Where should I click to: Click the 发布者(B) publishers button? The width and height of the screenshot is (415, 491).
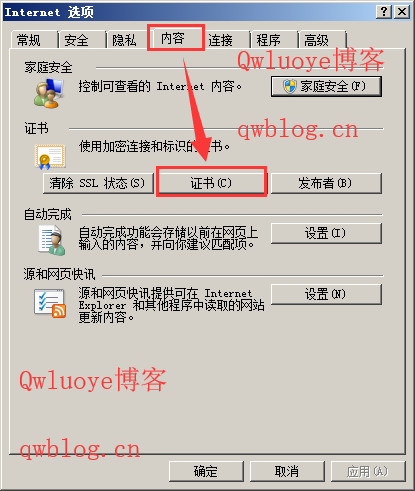(x=326, y=183)
